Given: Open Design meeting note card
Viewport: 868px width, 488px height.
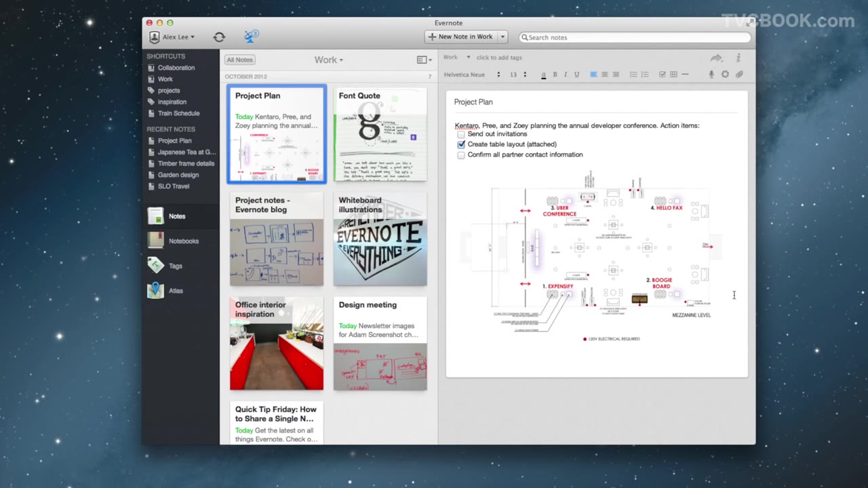Looking at the screenshot, I should click(380, 344).
